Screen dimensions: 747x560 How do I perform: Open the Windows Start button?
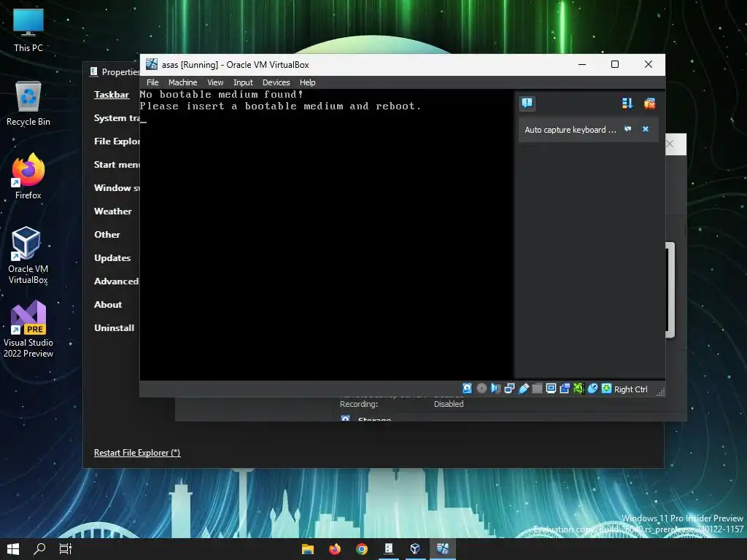click(13, 549)
